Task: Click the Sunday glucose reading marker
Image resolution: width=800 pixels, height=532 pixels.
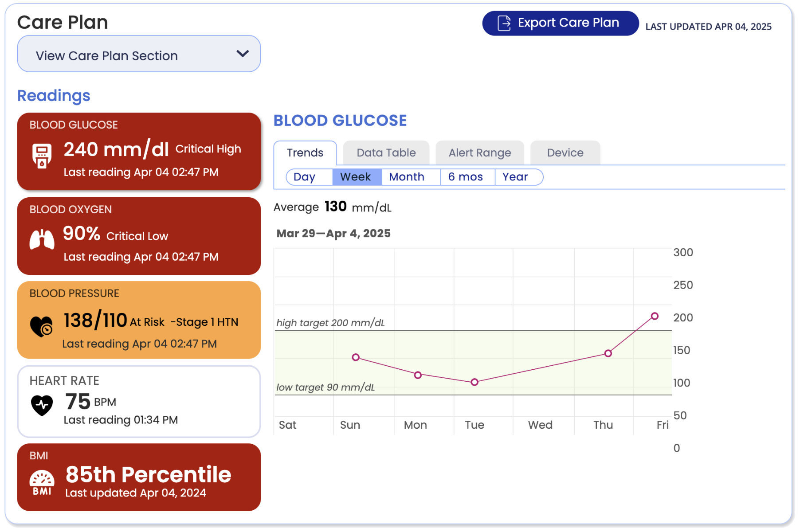Action: click(356, 357)
